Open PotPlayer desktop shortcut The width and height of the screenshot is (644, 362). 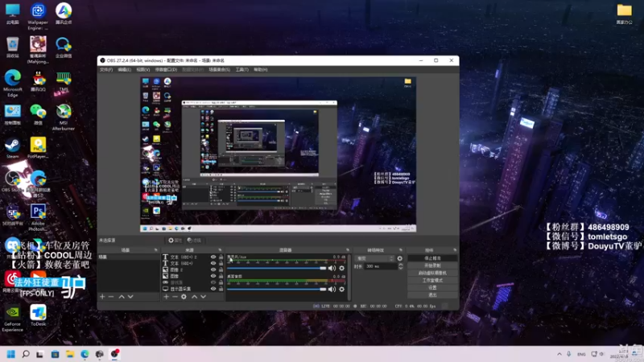(38, 148)
